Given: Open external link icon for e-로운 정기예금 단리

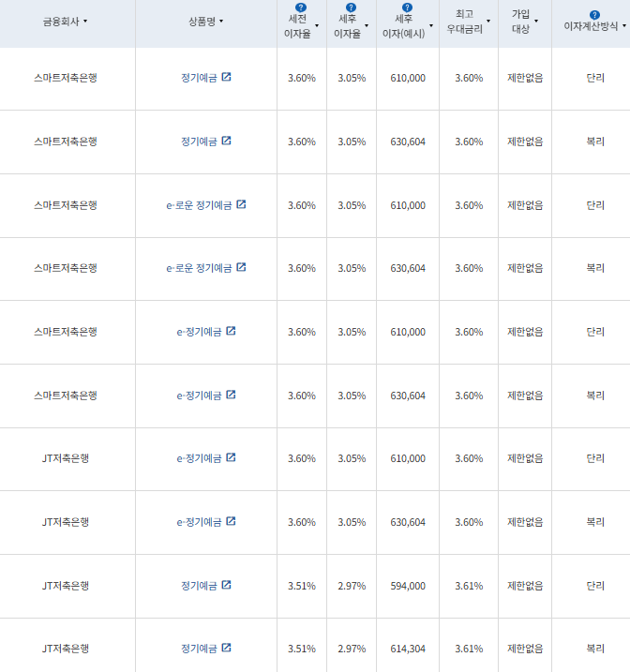Looking at the screenshot, I should point(241,204).
